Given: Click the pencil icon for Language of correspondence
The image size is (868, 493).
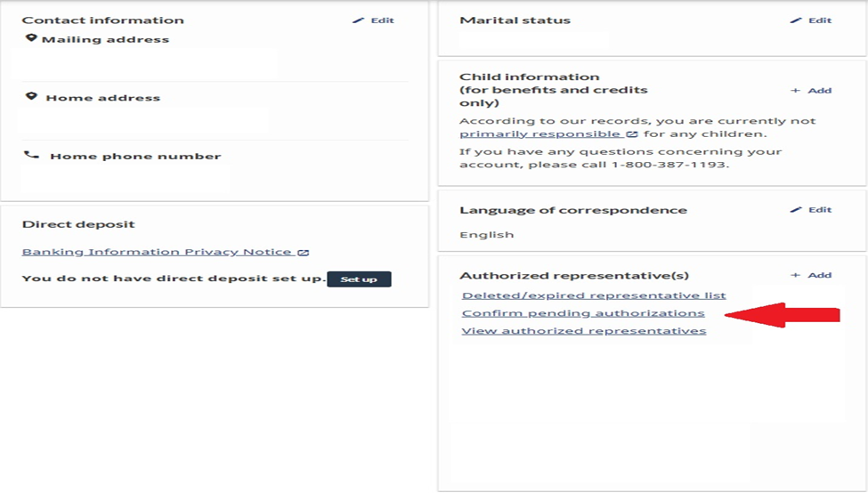Looking at the screenshot, I should (796, 210).
